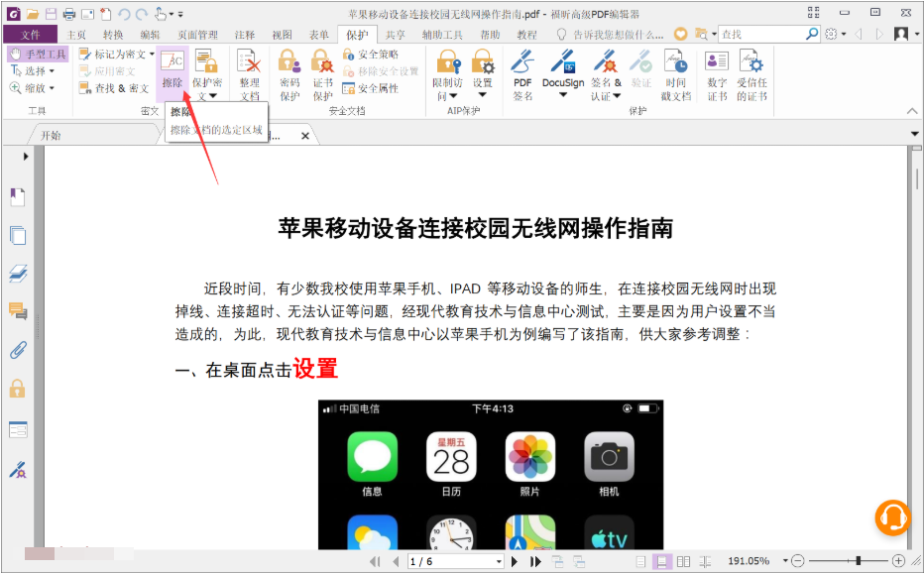Click the zoom out minus button
This screenshot has height=574, width=924.
tap(797, 561)
